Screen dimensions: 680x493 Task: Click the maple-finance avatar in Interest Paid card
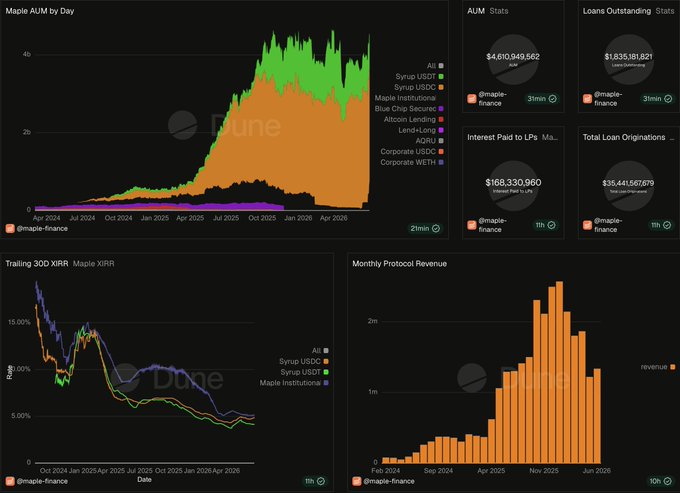(472, 225)
